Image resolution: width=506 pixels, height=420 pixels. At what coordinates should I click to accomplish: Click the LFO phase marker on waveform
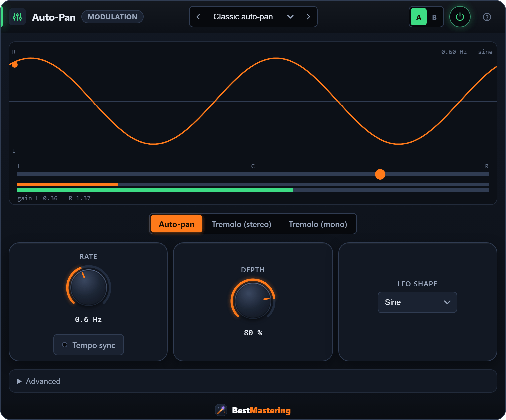(x=15, y=65)
